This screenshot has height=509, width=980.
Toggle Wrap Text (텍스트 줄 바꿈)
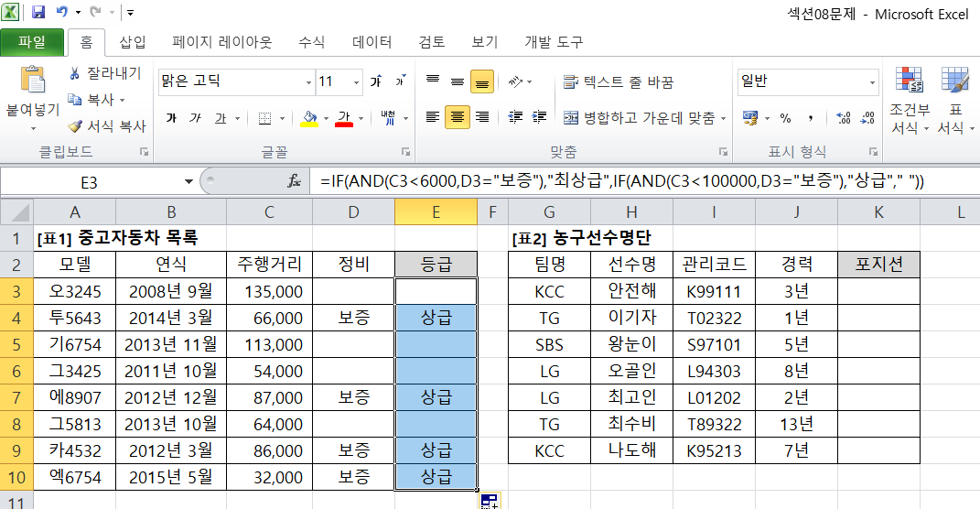(x=619, y=82)
